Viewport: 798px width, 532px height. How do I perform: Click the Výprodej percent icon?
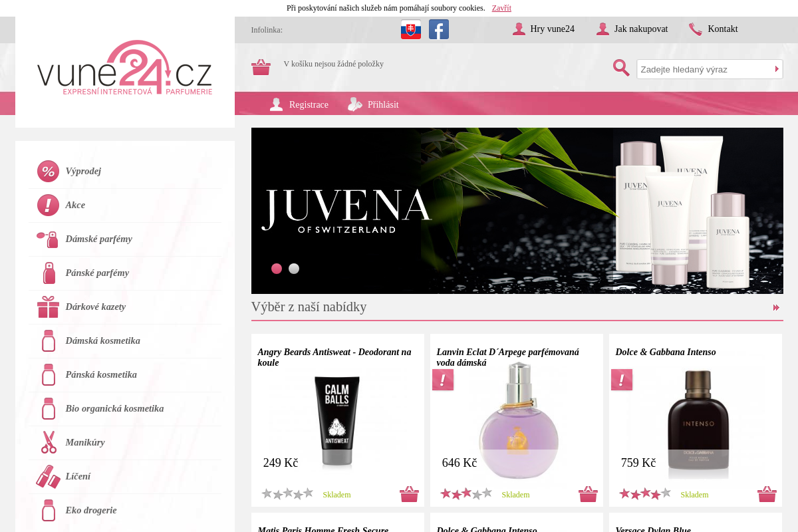pos(48,171)
